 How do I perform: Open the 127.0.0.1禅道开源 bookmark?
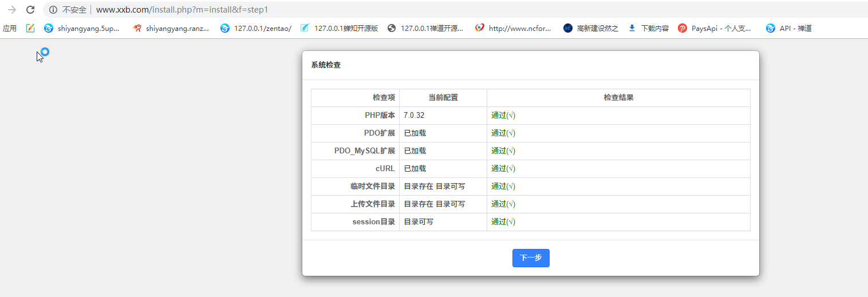[x=425, y=28]
